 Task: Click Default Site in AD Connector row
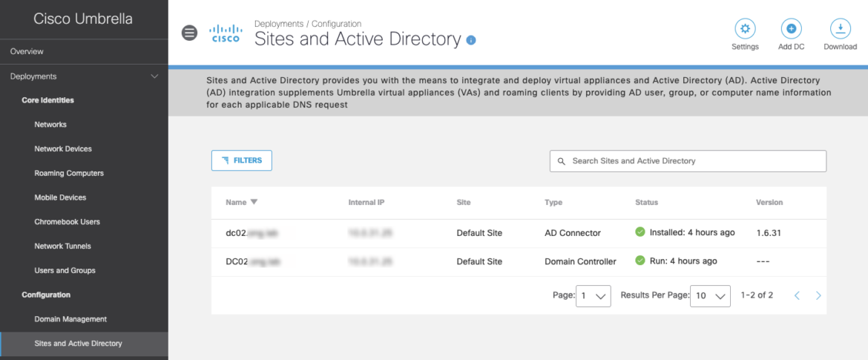479,233
